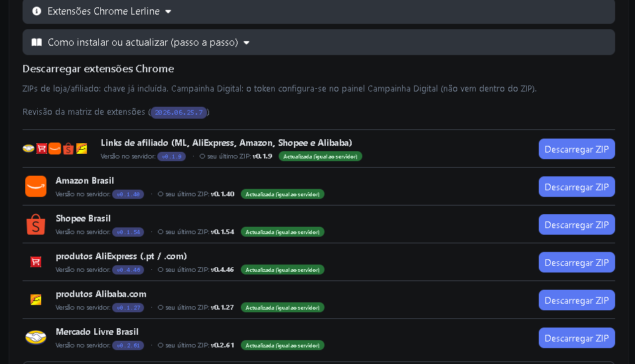
Task: Click the info icon beside Extensões Chrome Lerline
Action: pos(37,11)
